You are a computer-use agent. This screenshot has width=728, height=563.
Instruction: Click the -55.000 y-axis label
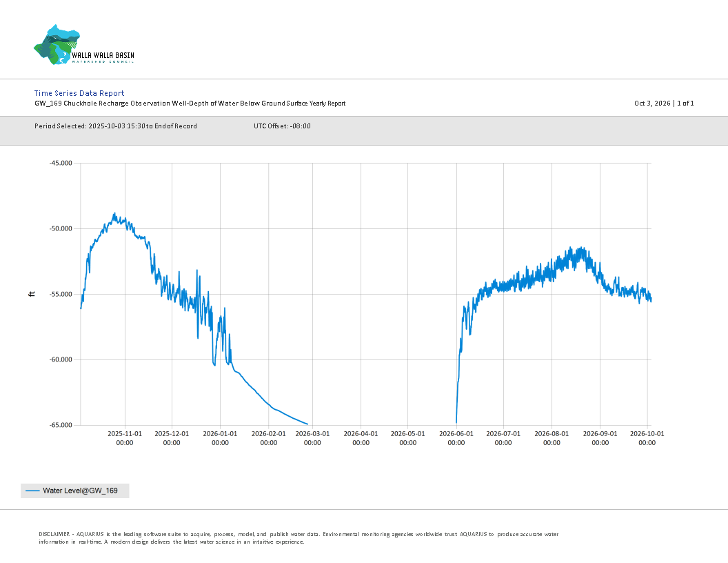[61, 294]
